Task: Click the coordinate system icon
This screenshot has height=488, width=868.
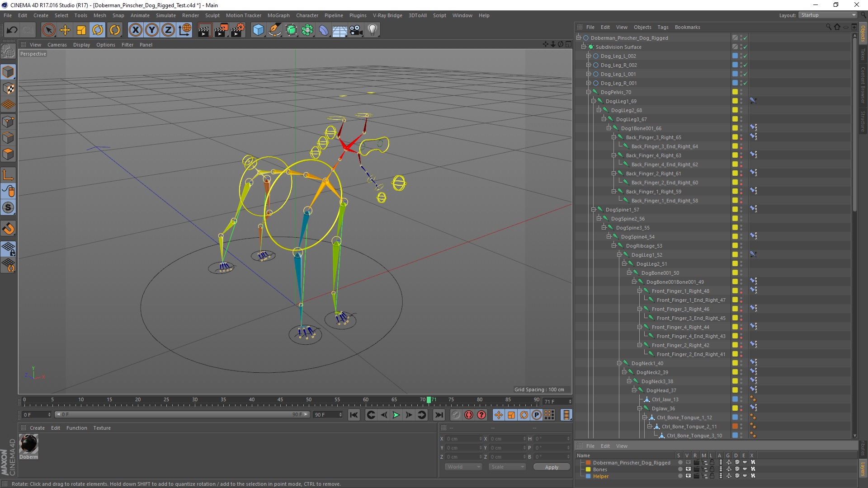Action: click(185, 30)
